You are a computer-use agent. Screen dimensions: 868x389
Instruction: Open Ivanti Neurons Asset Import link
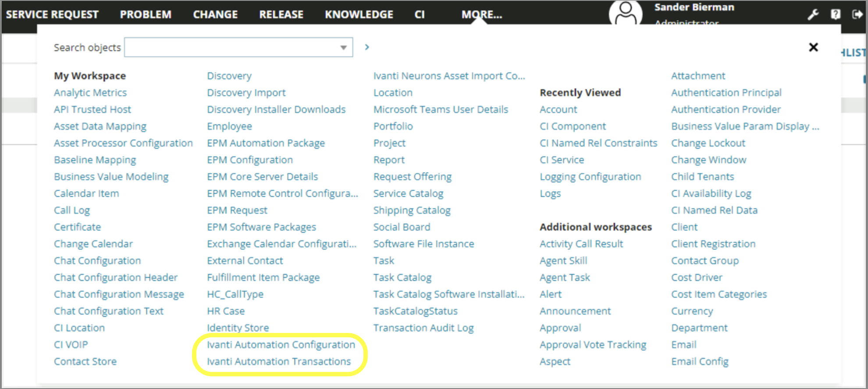pyautogui.click(x=449, y=76)
